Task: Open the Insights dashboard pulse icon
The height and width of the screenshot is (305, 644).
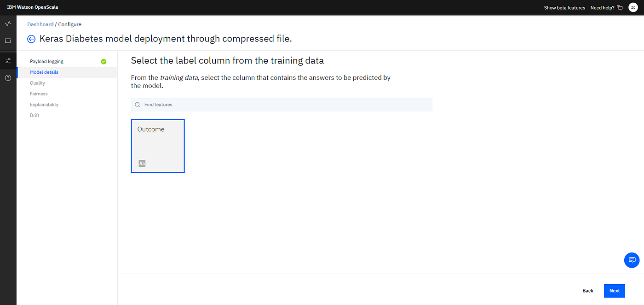Action: [x=8, y=23]
